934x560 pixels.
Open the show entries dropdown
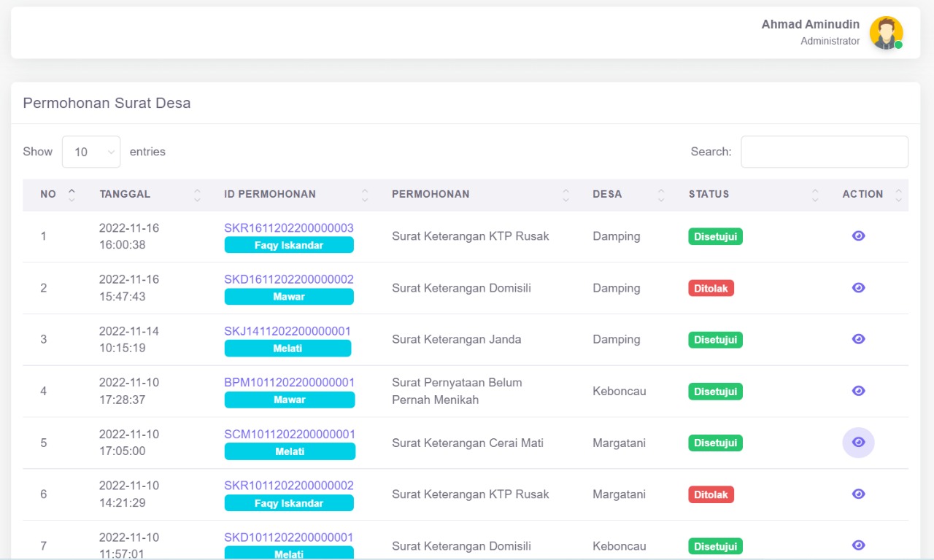(x=91, y=152)
